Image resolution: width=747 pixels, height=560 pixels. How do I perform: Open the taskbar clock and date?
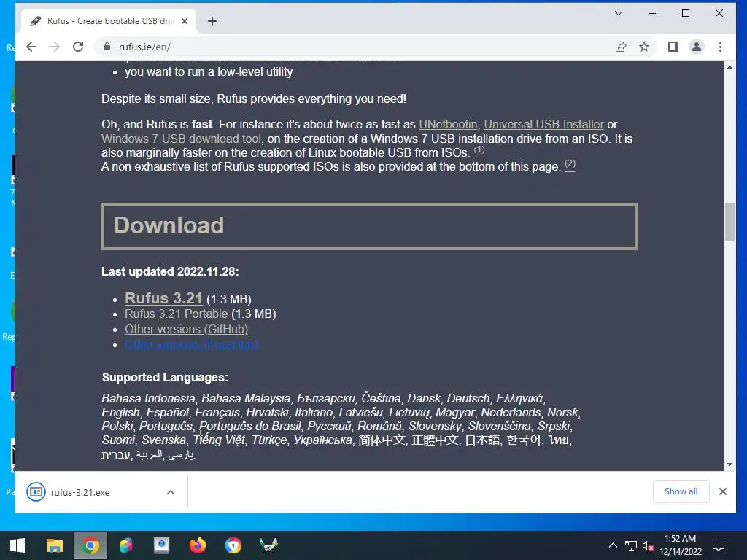tap(681, 545)
